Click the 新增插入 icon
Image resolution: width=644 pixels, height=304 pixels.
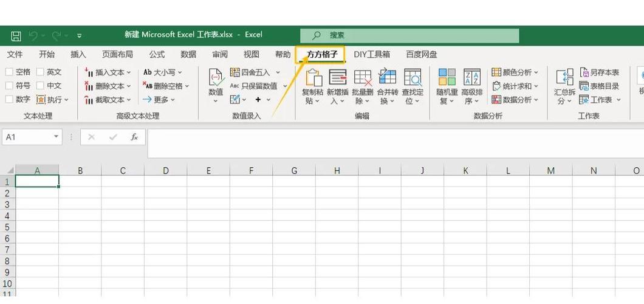click(x=338, y=77)
